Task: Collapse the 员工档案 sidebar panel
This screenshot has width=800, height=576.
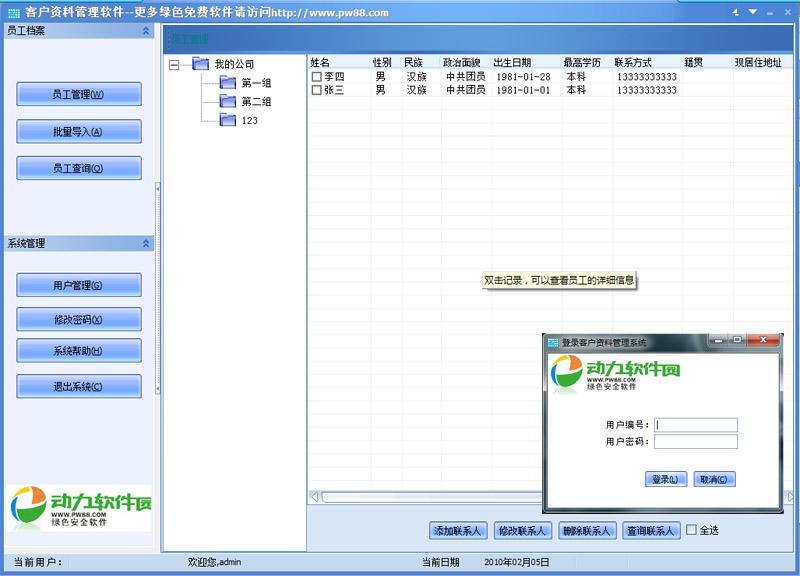Action: tap(146, 31)
